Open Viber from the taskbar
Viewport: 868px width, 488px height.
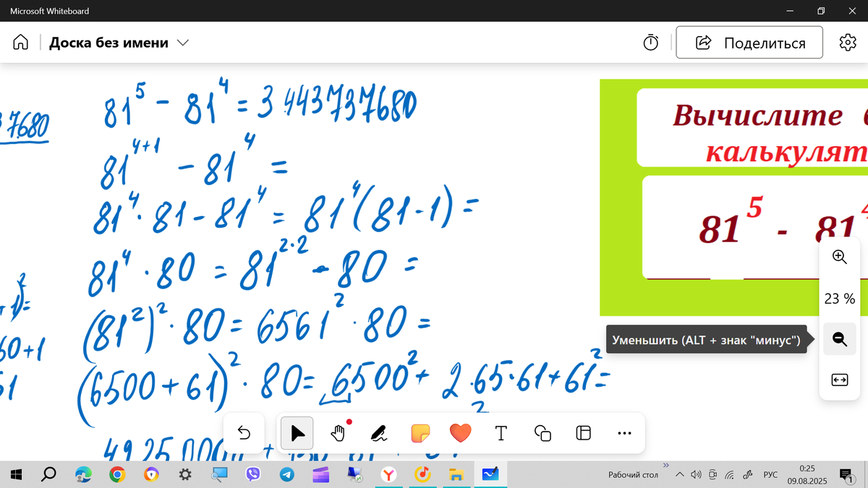point(253,474)
